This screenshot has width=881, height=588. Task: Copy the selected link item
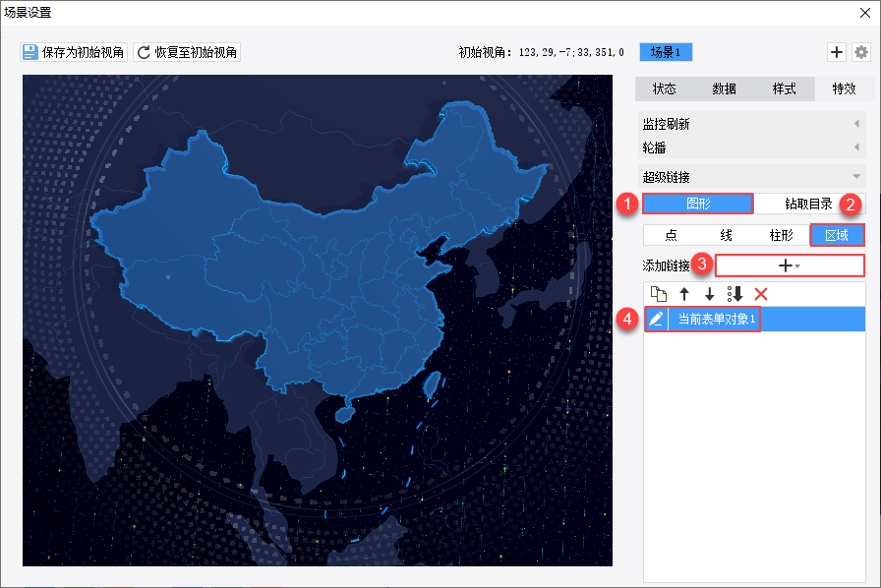(659, 293)
